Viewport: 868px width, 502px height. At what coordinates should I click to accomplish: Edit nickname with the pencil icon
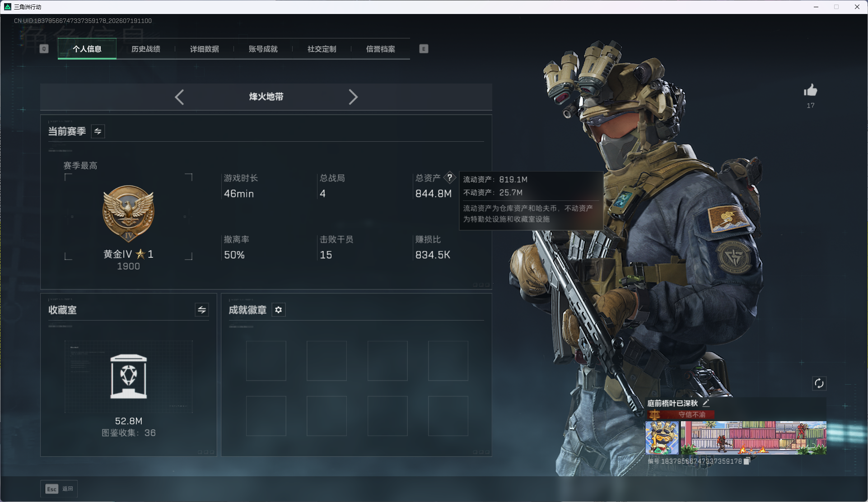click(706, 403)
